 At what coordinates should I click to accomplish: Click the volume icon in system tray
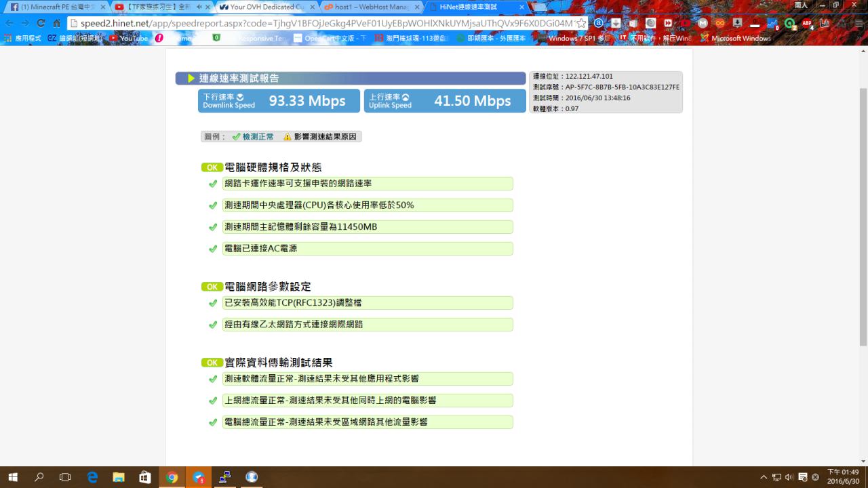789,477
